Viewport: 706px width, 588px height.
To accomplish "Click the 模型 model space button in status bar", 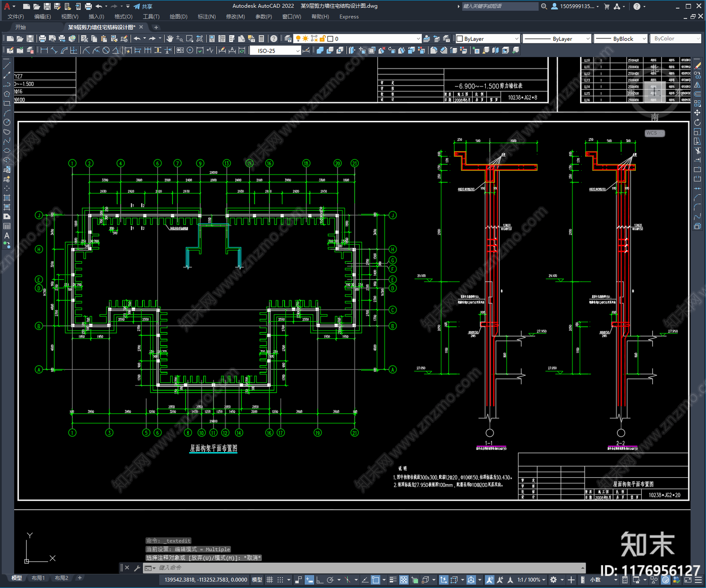I will click(x=257, y=580).
